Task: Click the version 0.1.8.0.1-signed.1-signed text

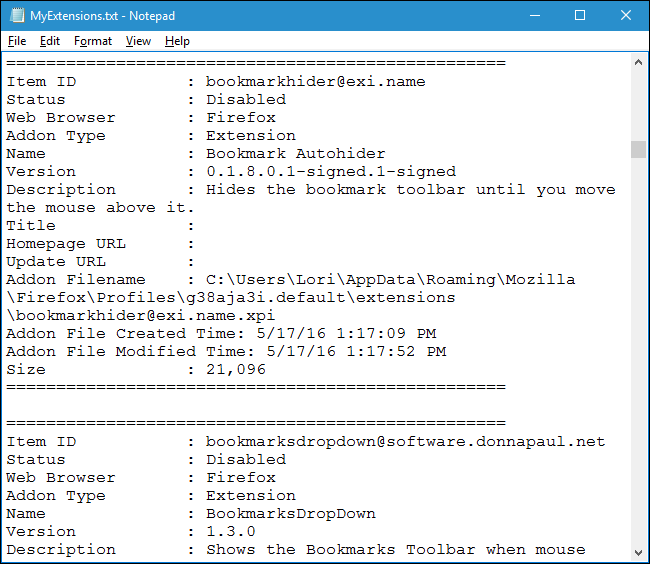Action: 330,172
